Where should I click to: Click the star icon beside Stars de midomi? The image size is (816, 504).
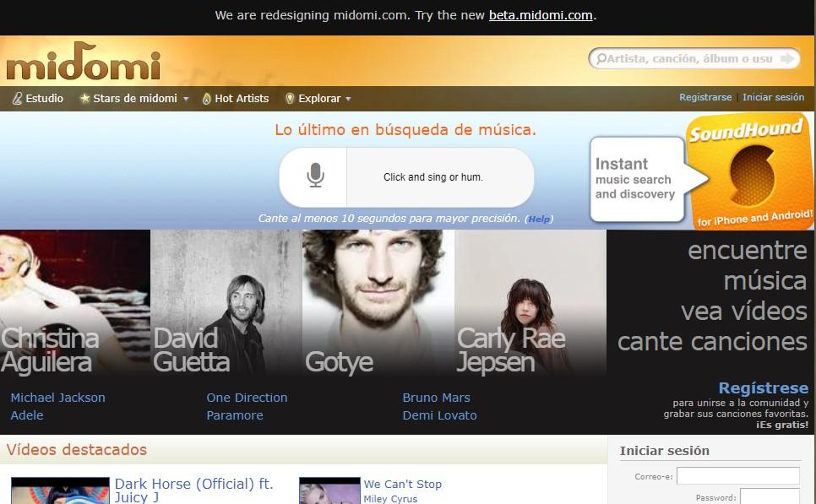click(84, 99)
